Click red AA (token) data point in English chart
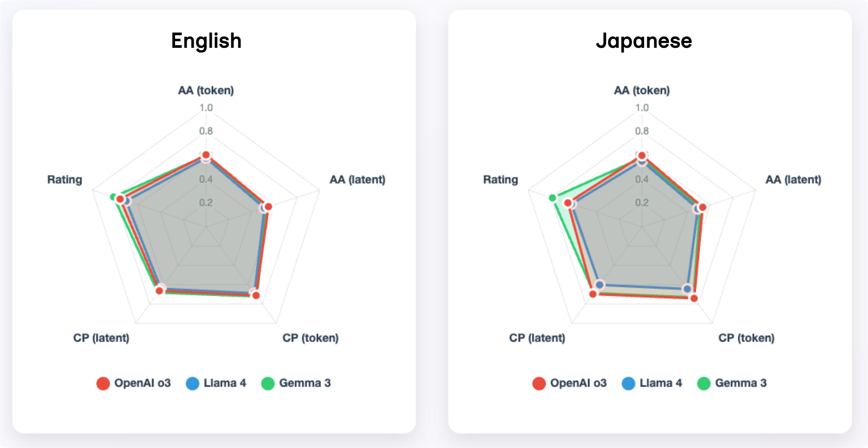 click(x=206, y=155)
